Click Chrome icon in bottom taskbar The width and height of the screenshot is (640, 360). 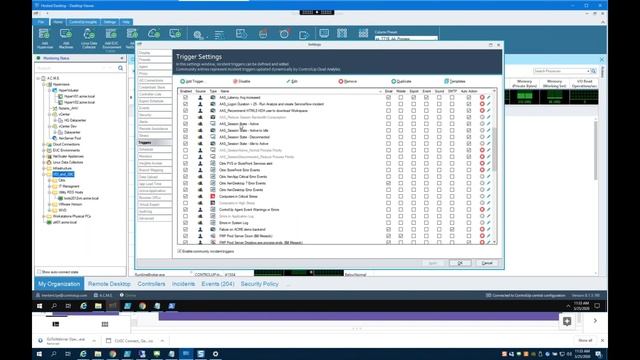pyautogui.click(x=113, y=354)
